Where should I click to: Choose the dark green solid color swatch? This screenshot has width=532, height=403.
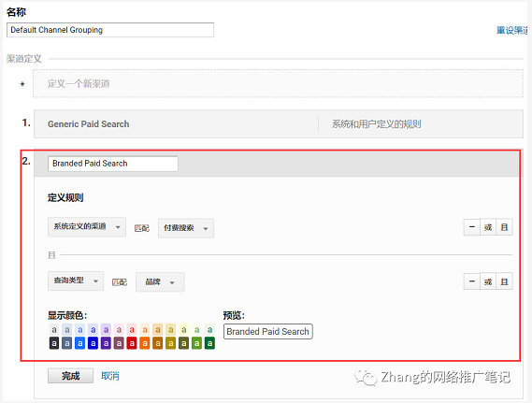click(210, 343)
